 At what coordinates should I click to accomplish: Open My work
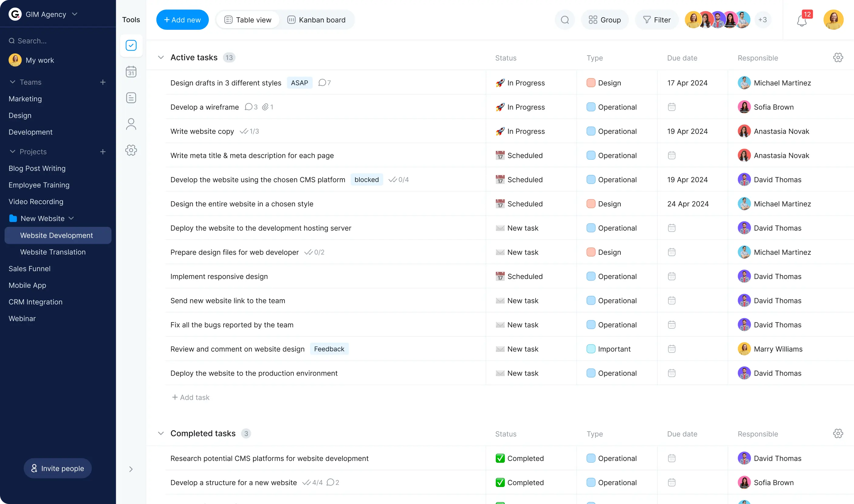[31, 60]
